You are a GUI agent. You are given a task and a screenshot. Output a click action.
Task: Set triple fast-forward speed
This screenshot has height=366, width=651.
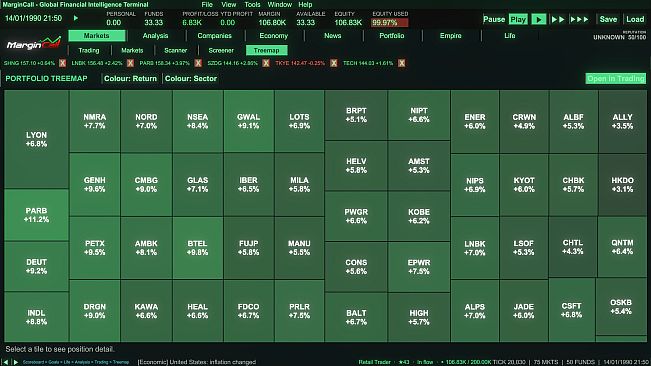pyautogui.click(x=580, y=20)
